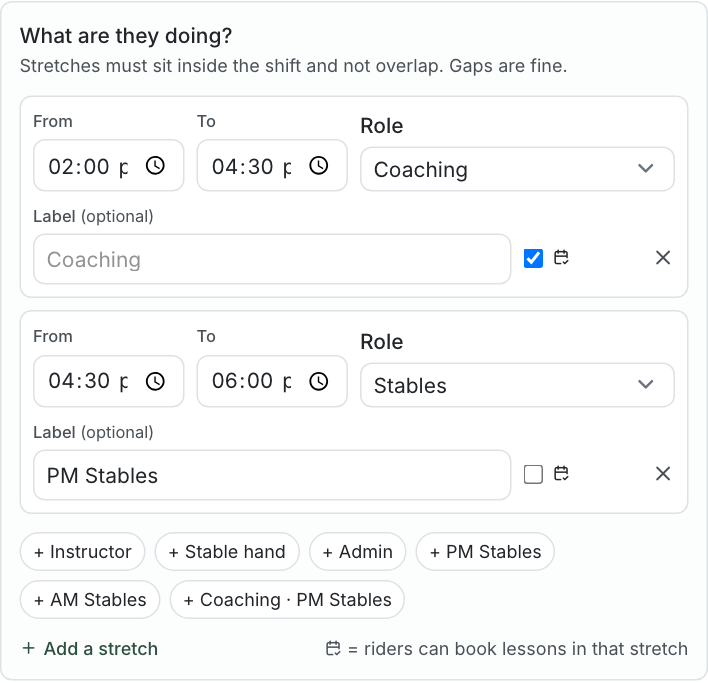Uncheck bookable checkbox for Coaching stretch

[x=533, y=258]
